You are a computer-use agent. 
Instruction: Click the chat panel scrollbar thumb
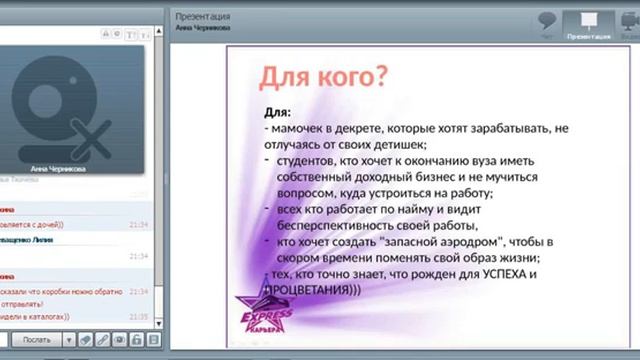pos(159,161)
